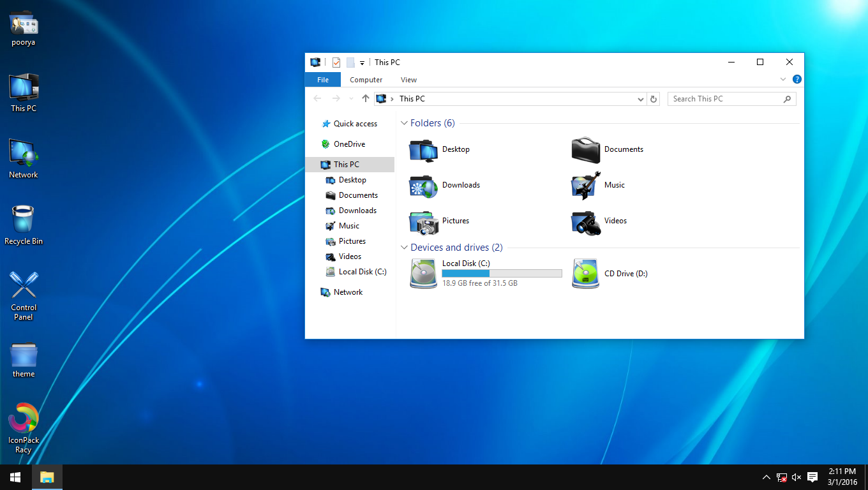Click the Properties checkmark on Quick Access Toolbar
The image size is (868, 490).
click(x=336, y=62)
